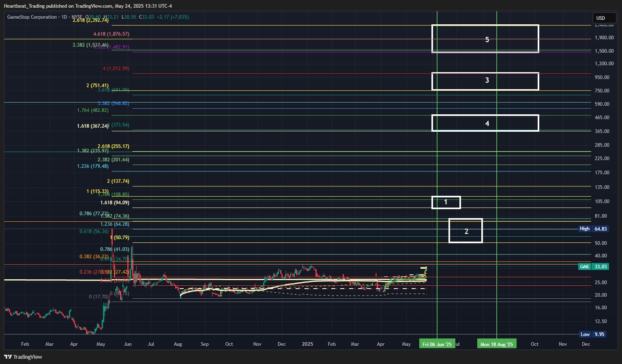This screenshot has width=622, height=364.
Task: Select the 1 (115.33) Fib label
Action: (x=97, y=191)
